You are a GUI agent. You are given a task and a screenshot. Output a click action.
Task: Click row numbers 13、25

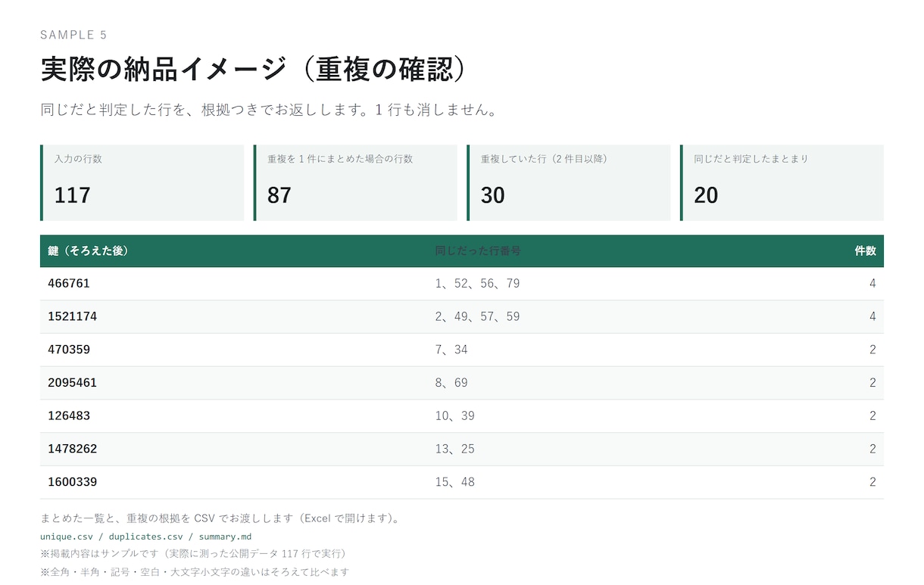tap(455, 449)
